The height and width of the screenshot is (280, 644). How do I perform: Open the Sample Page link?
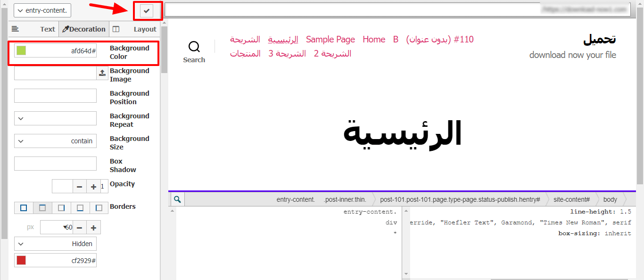330,40
